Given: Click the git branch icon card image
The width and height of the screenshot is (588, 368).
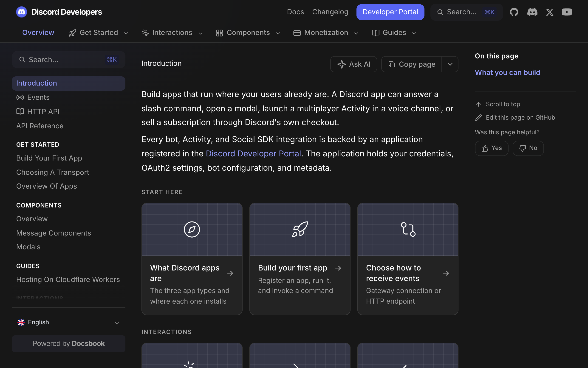Looking at the screenshot, I should point(408,229).
